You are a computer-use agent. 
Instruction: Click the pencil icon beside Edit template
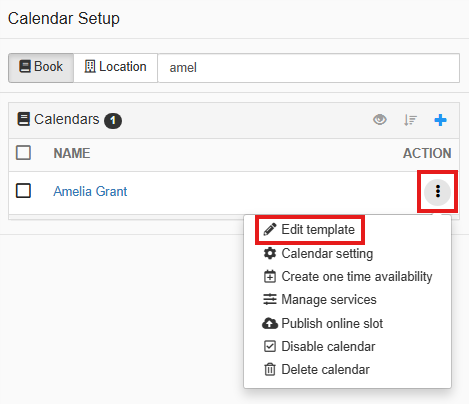click(x=270, y=229)
